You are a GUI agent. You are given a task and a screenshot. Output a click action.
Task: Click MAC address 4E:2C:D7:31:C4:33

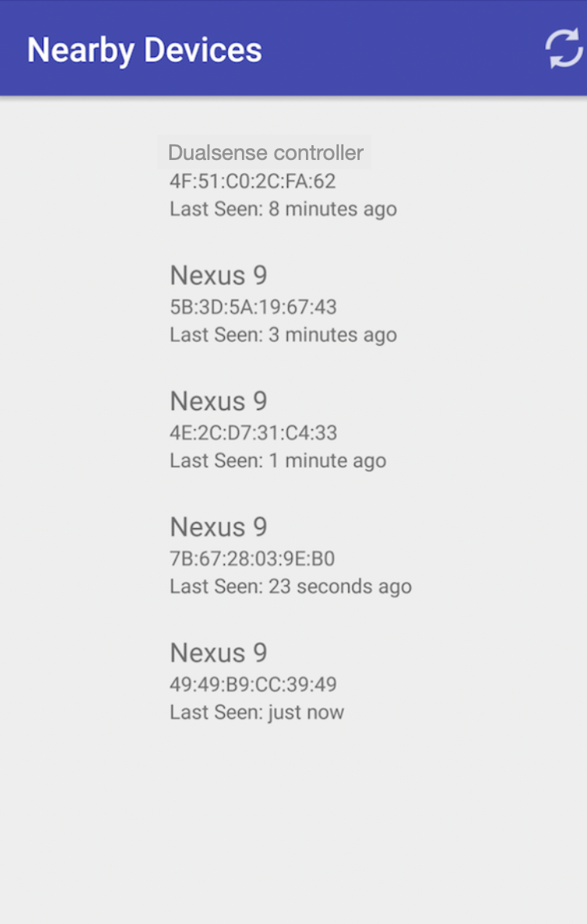pos(253,433)
